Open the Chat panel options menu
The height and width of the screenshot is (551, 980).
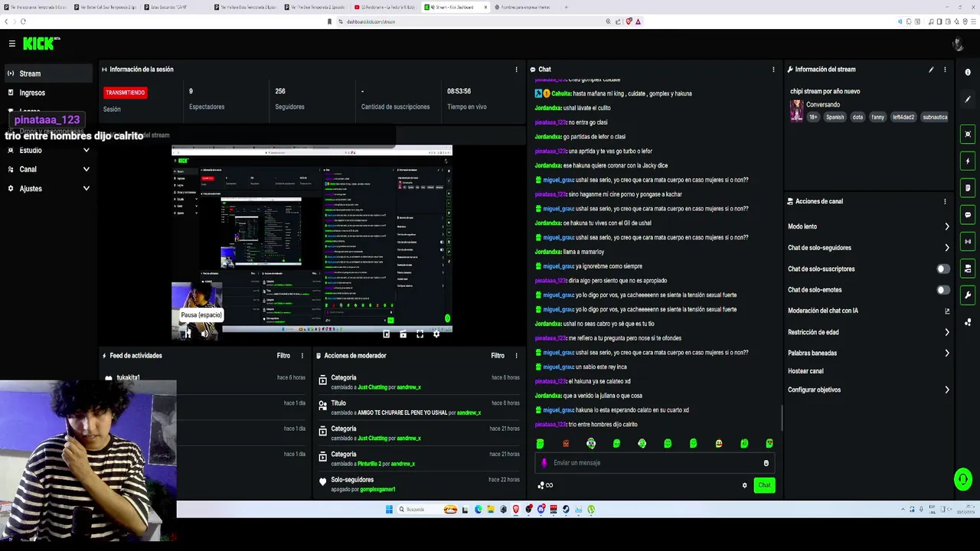(x=773, y=70)
